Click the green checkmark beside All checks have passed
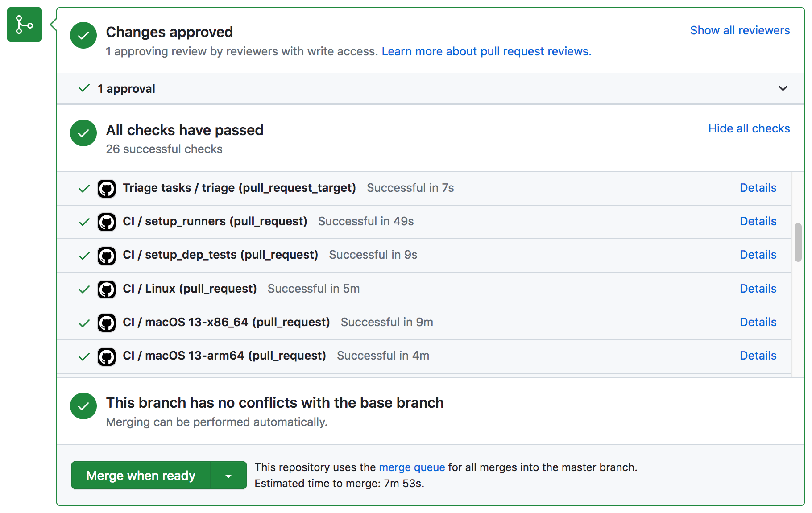This screenshot has width=812, height=513. click(x=83, y=132)
